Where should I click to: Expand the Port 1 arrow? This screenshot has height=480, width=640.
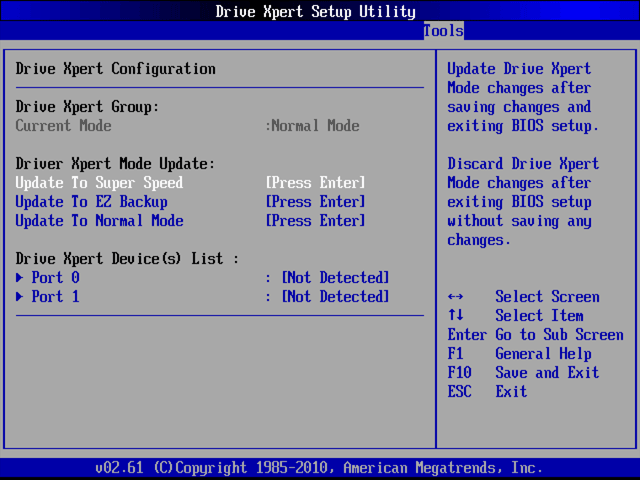pos(19,296)
